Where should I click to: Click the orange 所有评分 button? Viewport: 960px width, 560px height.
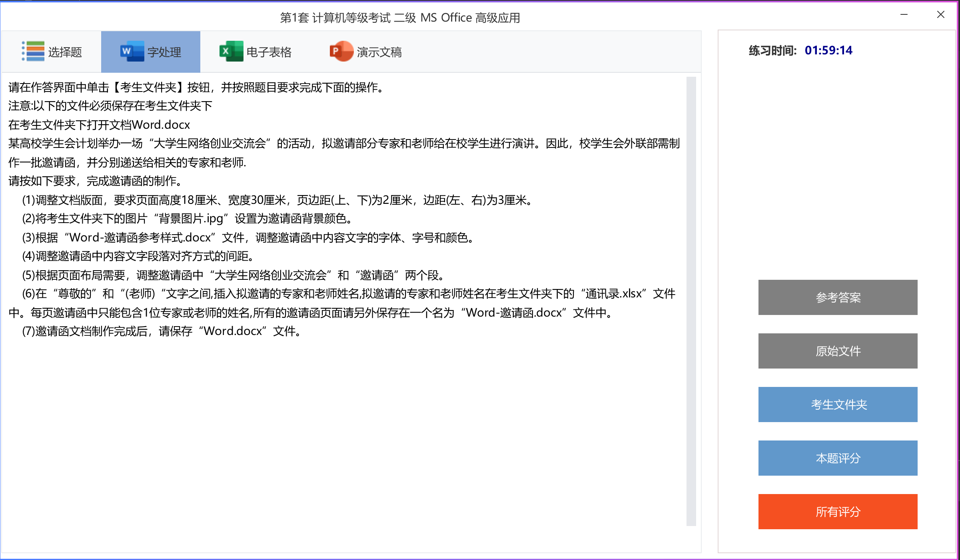[x=838, y=512]
